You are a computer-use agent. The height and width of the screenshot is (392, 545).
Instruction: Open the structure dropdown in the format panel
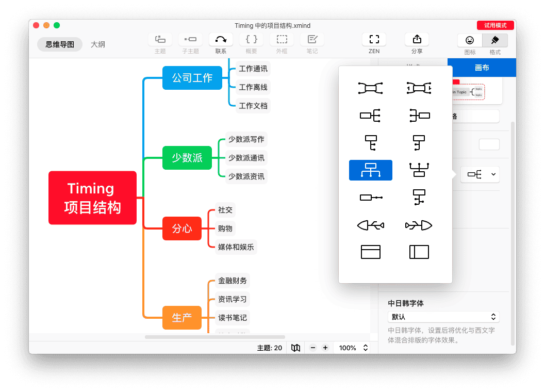pyautogui.click(x=480, y=174)
